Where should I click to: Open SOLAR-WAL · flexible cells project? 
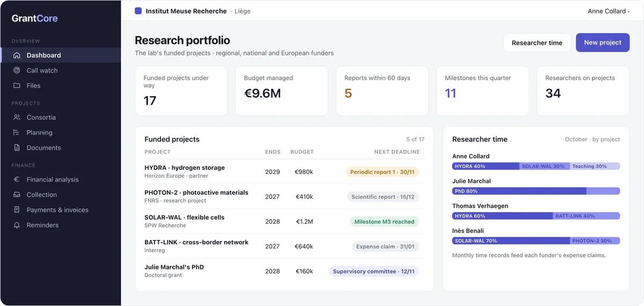(x=284, y=221)
